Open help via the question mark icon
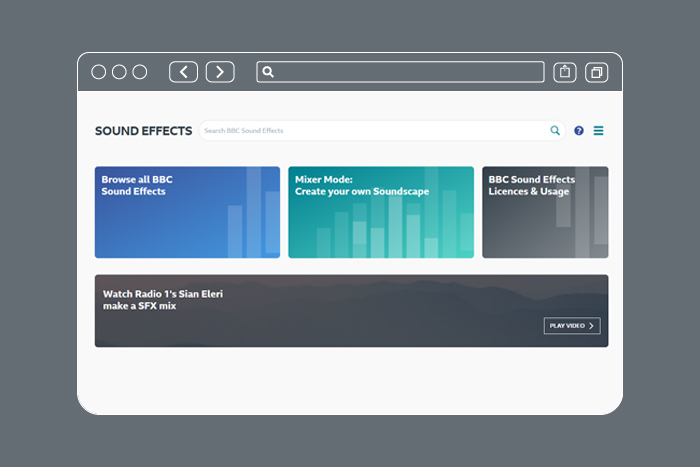Screen dimensions: 700x467 (x=579, y=131)
